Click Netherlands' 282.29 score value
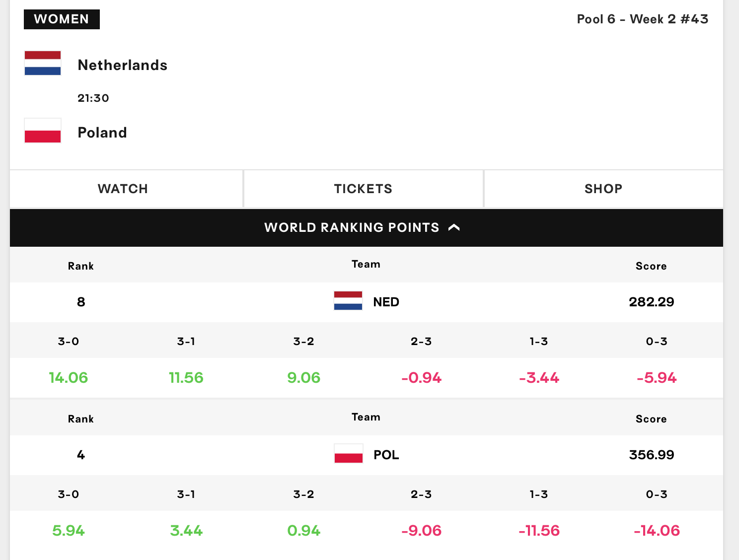739x560 pixels. point(651,302)
